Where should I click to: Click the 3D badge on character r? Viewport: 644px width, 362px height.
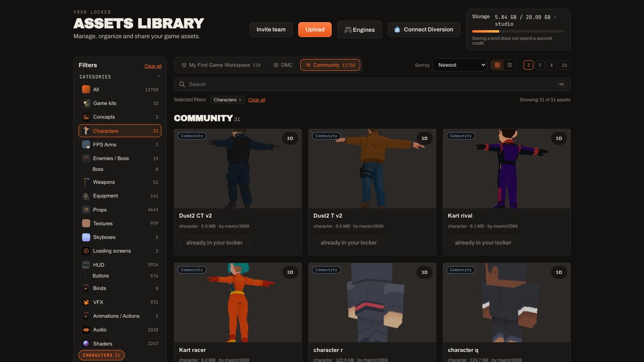click(x=424, y=272)
